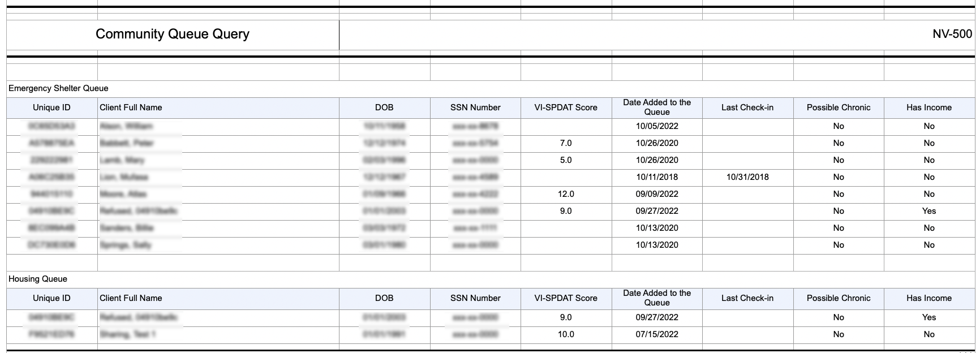This screenshot has height=353, width=980.
Task: Click the last check-in date "10/31/2018"
Action: 747,177
